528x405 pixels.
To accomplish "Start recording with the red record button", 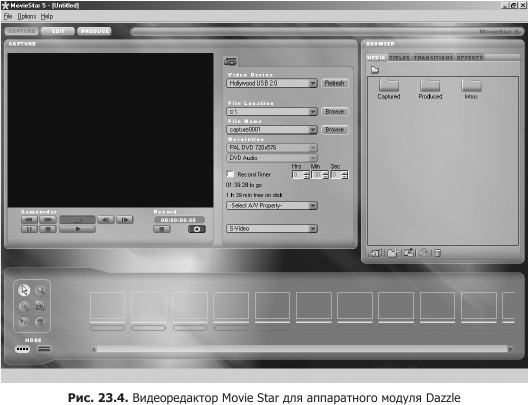I will (197, 229).
